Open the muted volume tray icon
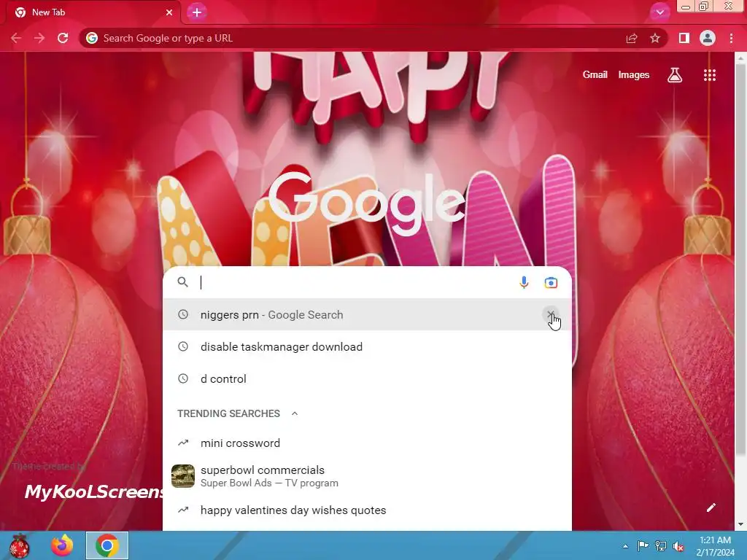 click(678, 546)
